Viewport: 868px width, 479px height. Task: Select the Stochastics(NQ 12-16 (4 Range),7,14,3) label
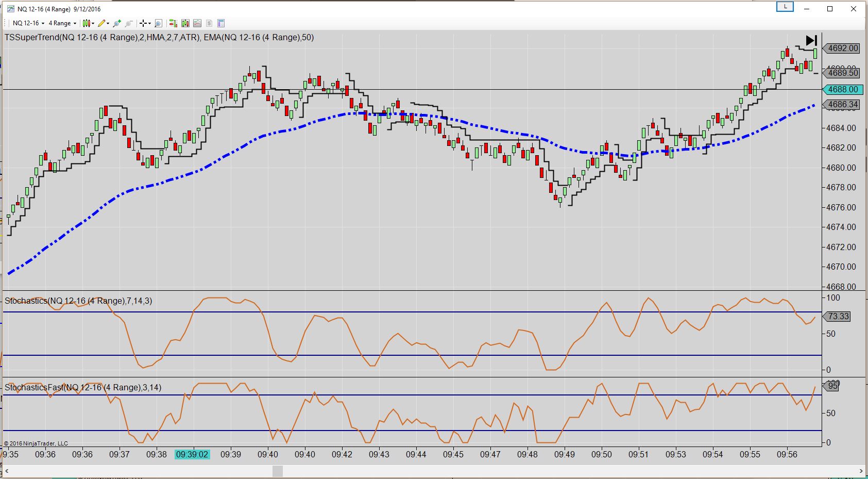(x=78, y=301)
